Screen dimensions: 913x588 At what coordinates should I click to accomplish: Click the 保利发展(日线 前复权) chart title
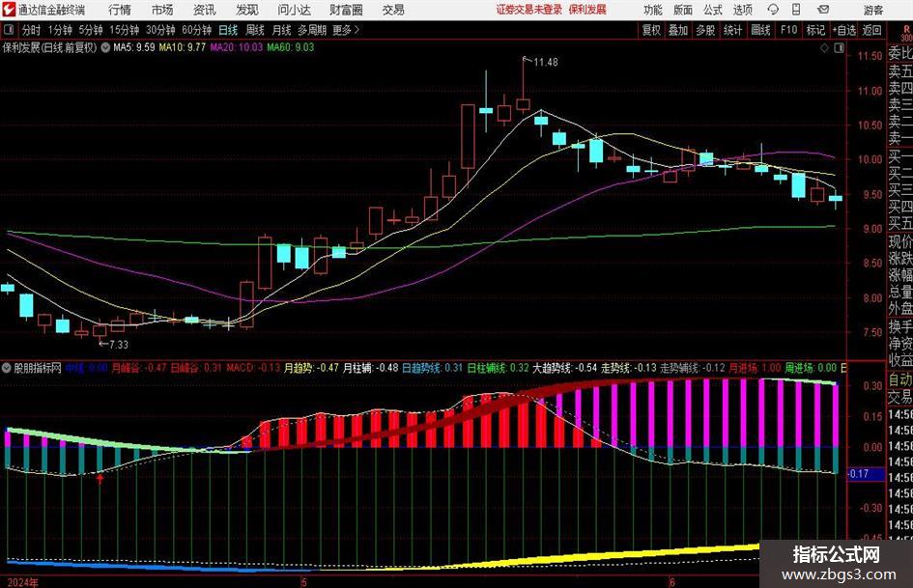pyautogui.click(x=49, y=47)
